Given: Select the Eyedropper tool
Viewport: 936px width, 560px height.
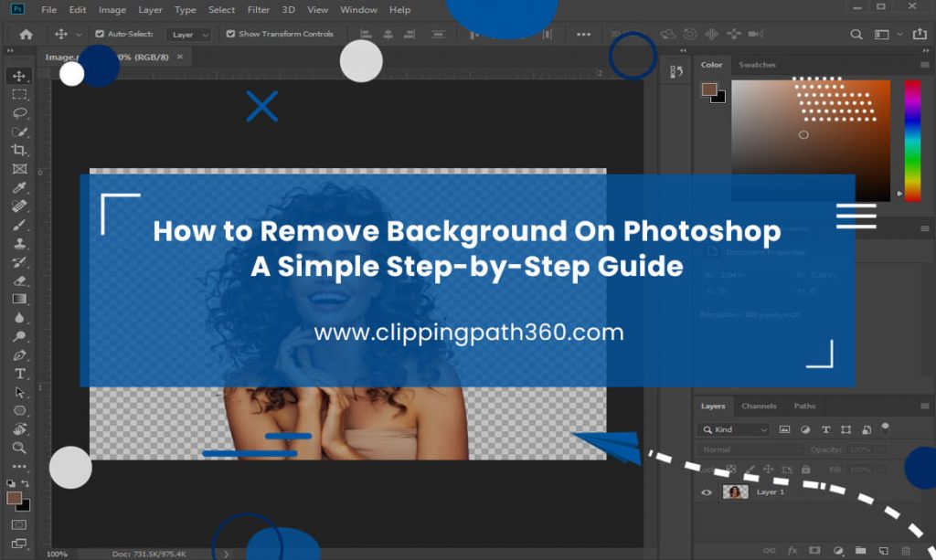Looking at the screenshot, I should 19,187.
